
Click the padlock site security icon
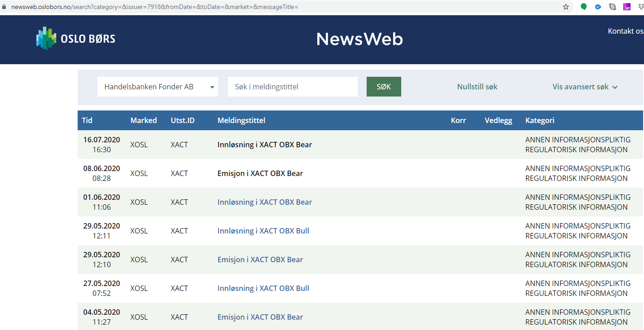[4, 7]
